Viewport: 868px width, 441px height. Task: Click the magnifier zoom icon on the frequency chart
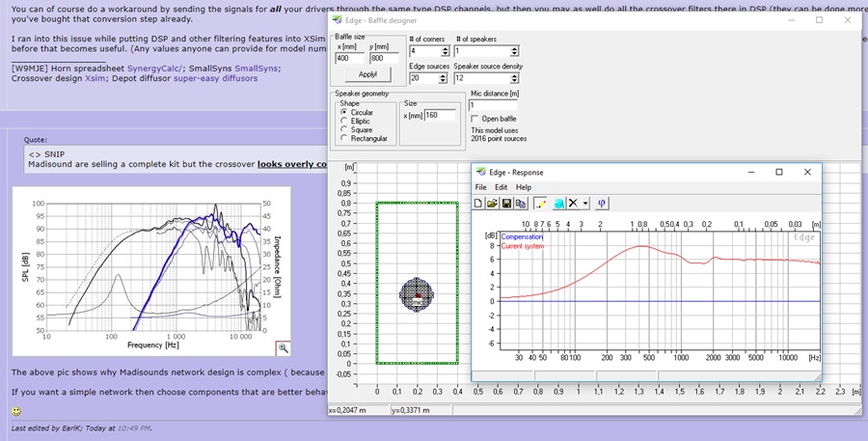click(x=283, y=348)
